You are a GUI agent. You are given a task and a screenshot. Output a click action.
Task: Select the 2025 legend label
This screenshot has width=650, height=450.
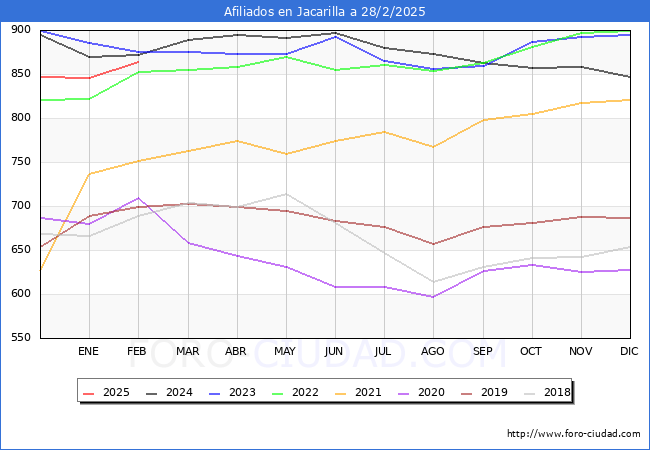point(116,392)
